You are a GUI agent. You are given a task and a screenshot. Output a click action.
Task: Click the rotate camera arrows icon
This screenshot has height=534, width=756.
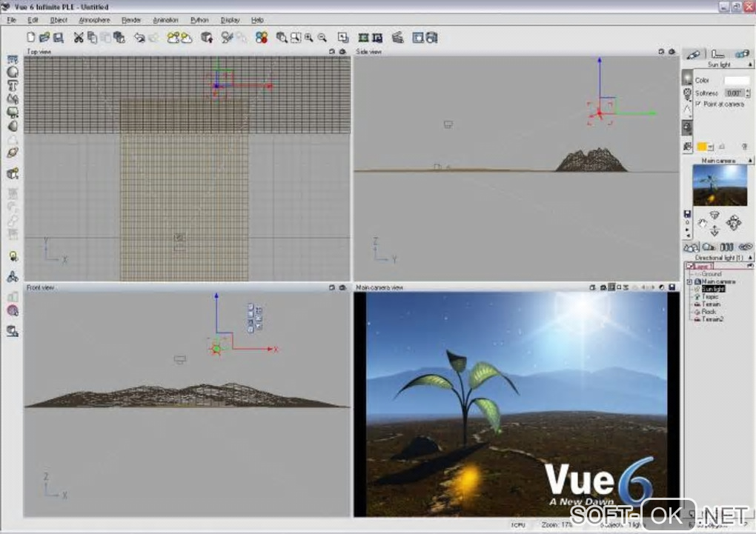[733, 223]
